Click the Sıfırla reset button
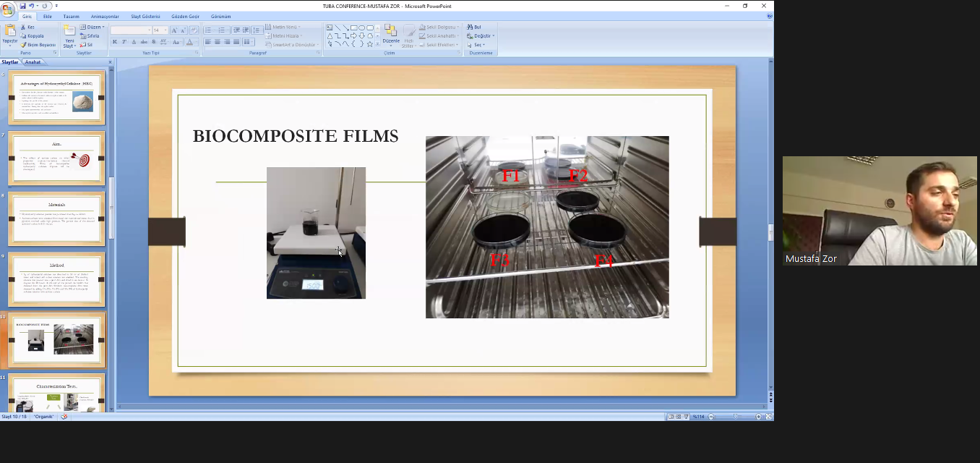Viewport: 980px width, 463px height. (90, 35)
